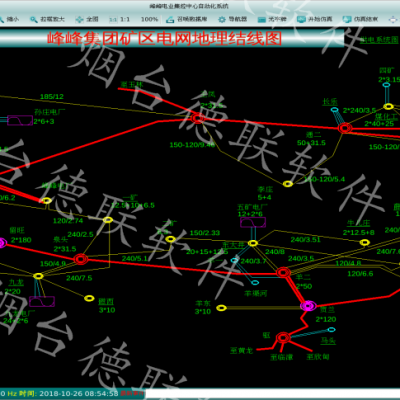
Task: Select the red node below 2*240/3.5
Action: tap(345, 128)
